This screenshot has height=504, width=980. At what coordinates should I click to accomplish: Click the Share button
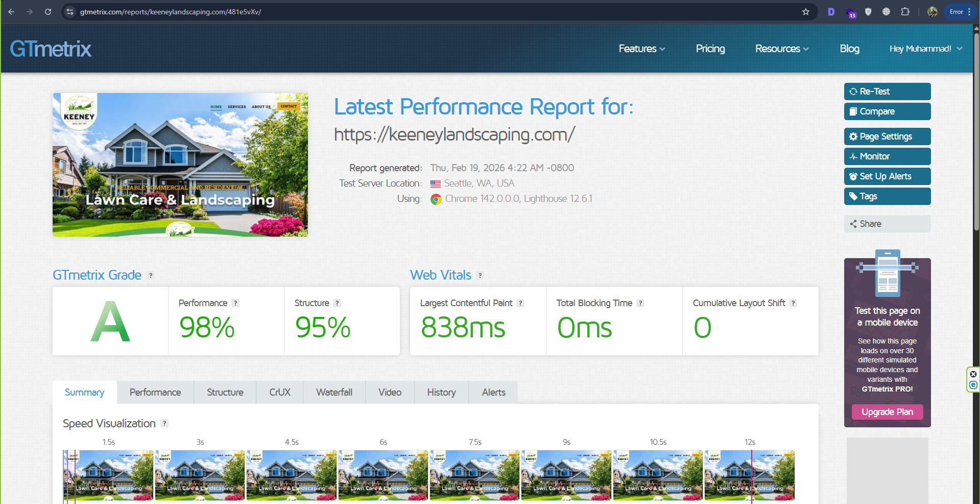click(x=887, y=224)
